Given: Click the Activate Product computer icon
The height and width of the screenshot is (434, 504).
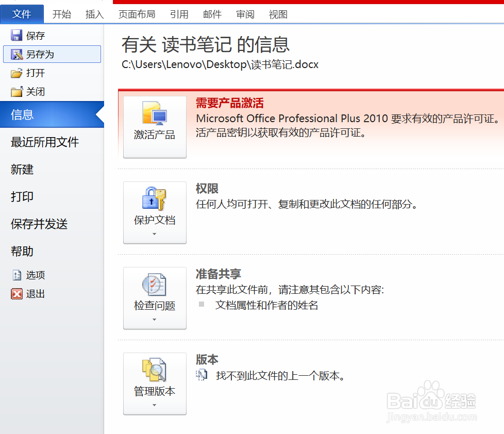Looking at the screenshot, I should tap(155, 113).
